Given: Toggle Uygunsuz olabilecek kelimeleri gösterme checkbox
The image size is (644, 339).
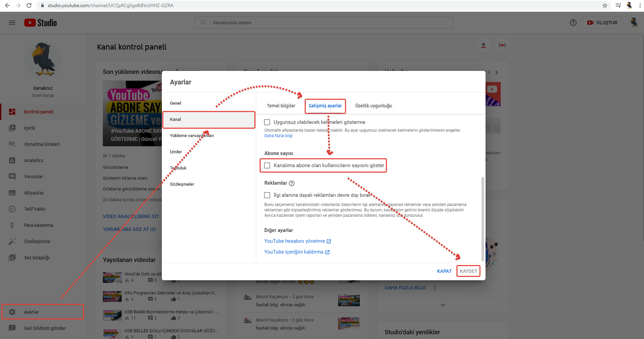Looking at the screenshot, I should pos(267,122).
